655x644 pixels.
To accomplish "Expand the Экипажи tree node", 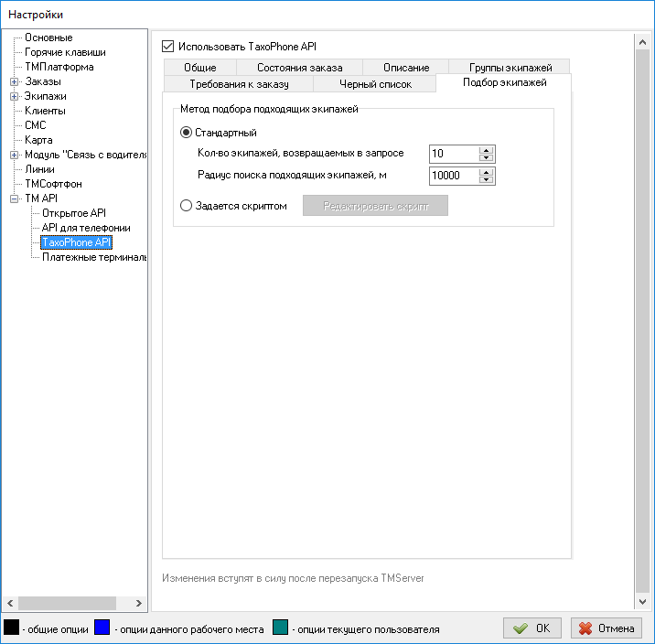I will coord(14,96).
